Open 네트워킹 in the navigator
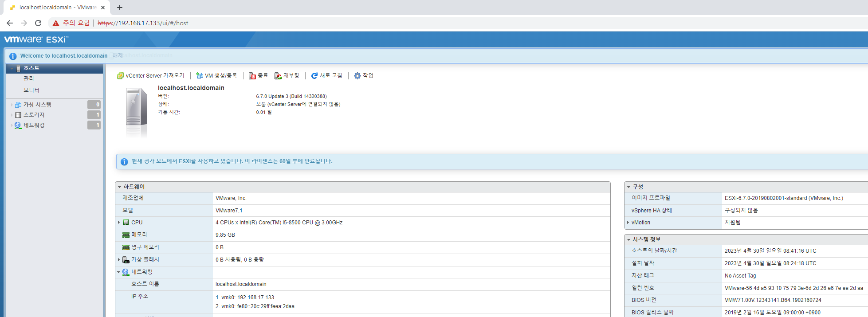Screen dimensions: 868x317 coord(34,125)
